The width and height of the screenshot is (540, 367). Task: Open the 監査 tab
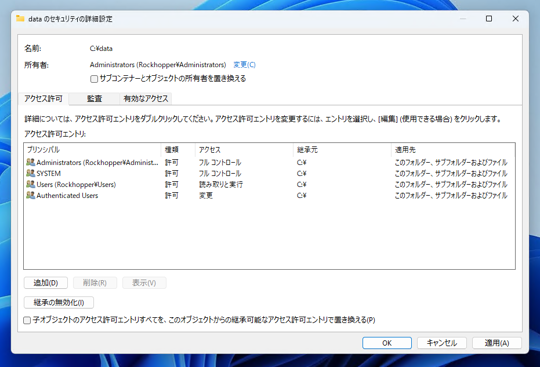click(x=94, y=99)
